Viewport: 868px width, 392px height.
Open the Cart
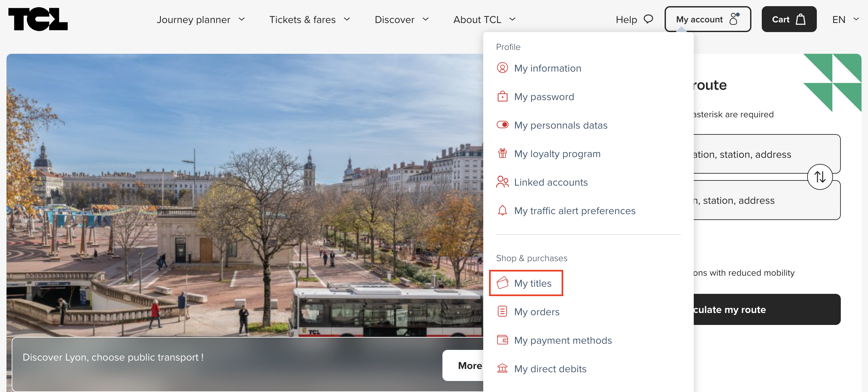[x=789, y=19]
